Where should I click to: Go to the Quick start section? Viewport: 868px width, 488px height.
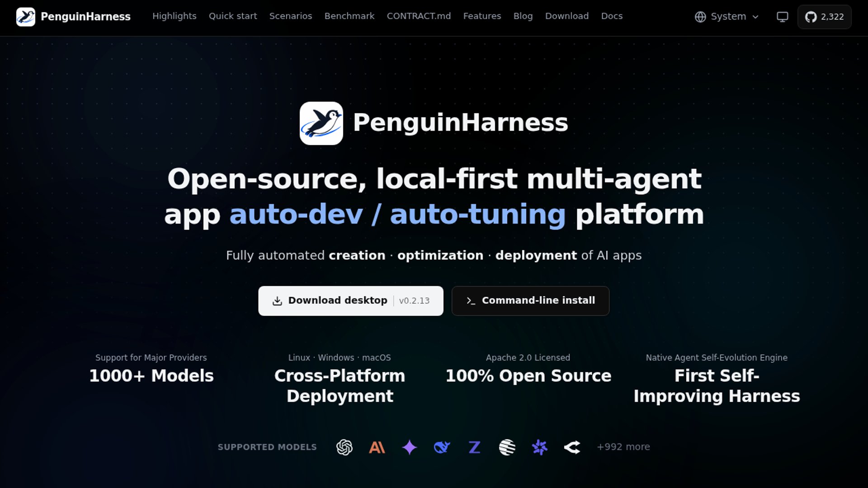tap(233, 16)
